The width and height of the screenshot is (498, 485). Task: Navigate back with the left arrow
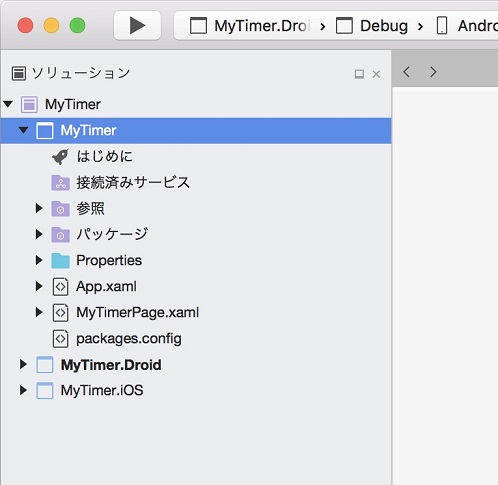pos(406,72)
